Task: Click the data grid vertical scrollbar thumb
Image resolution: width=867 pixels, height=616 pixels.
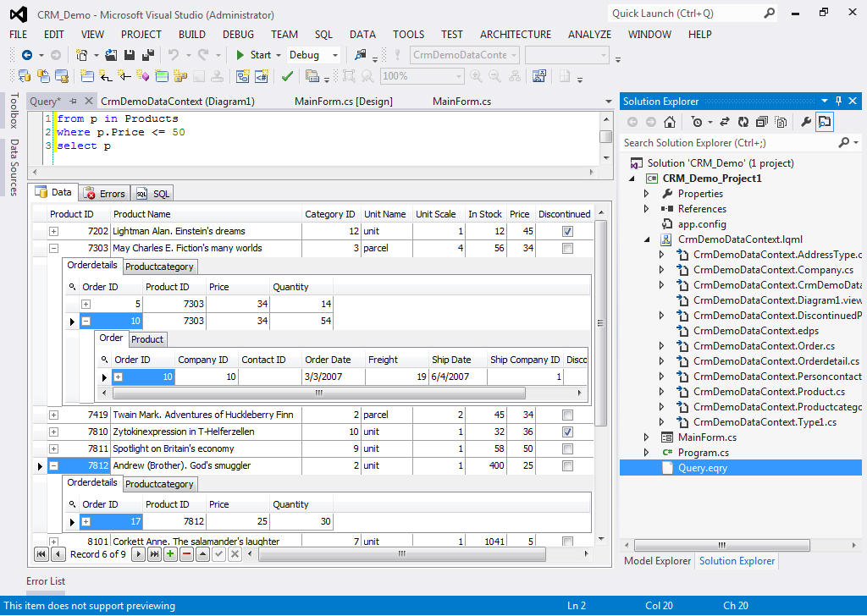Action: pyautogui.click(x=601, y=323)
